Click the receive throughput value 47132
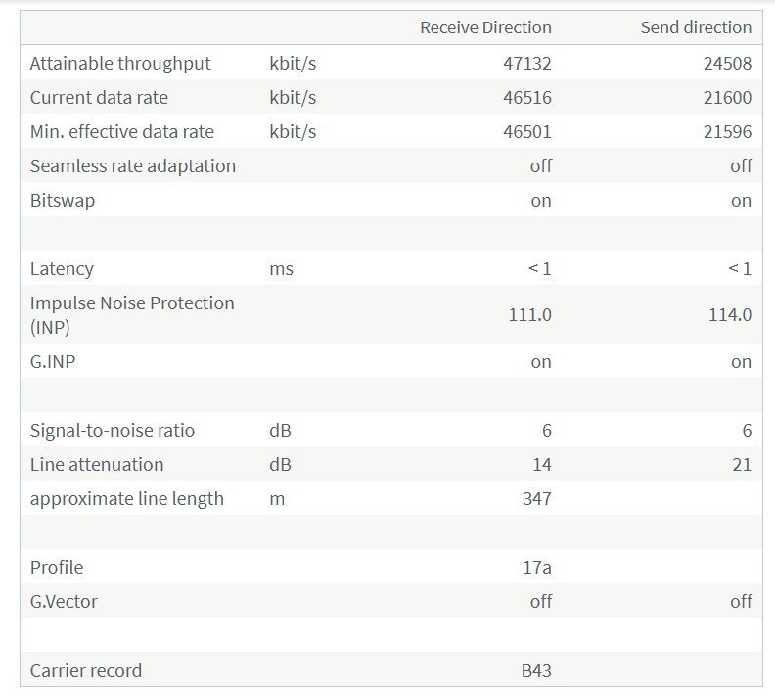The width and height of the screenshot is (775, 700). [526, 64]
